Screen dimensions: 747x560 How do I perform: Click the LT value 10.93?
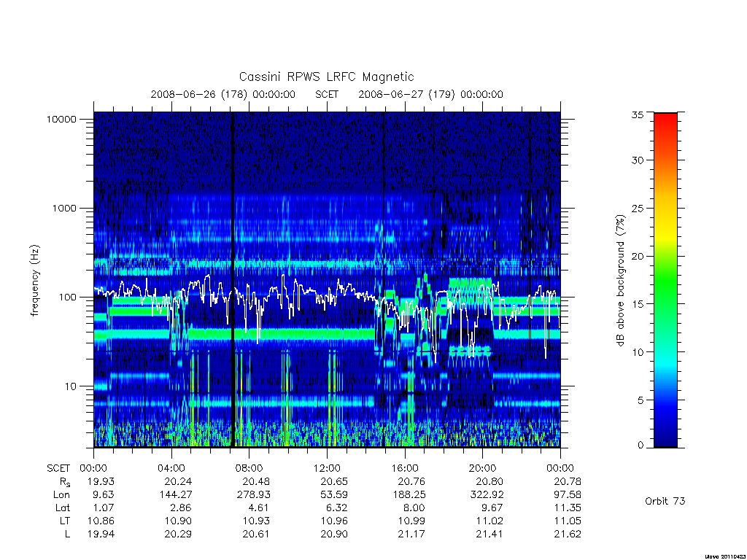click(x=256, y=521)
